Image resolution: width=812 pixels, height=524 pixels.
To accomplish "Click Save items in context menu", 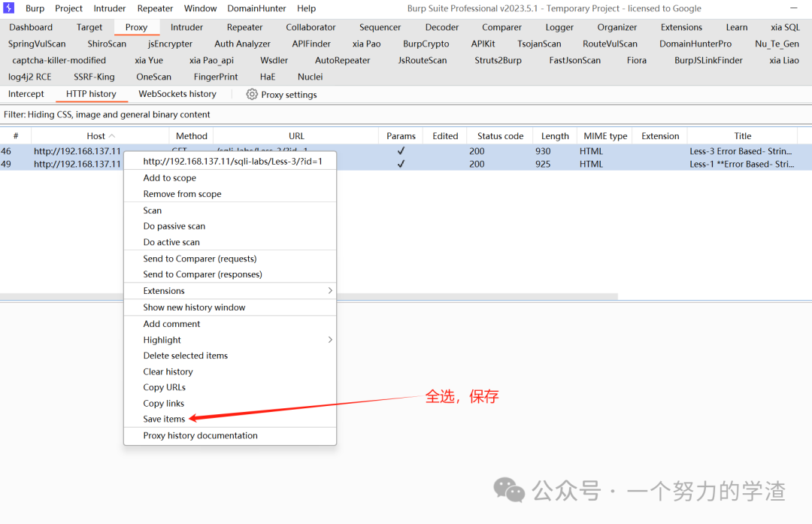I will tap(230, 419).
